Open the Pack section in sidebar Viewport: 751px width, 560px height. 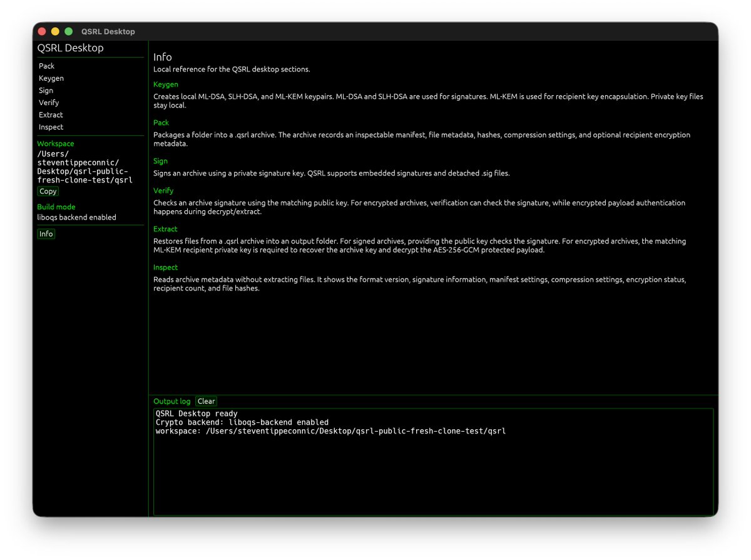coord(46,66)
